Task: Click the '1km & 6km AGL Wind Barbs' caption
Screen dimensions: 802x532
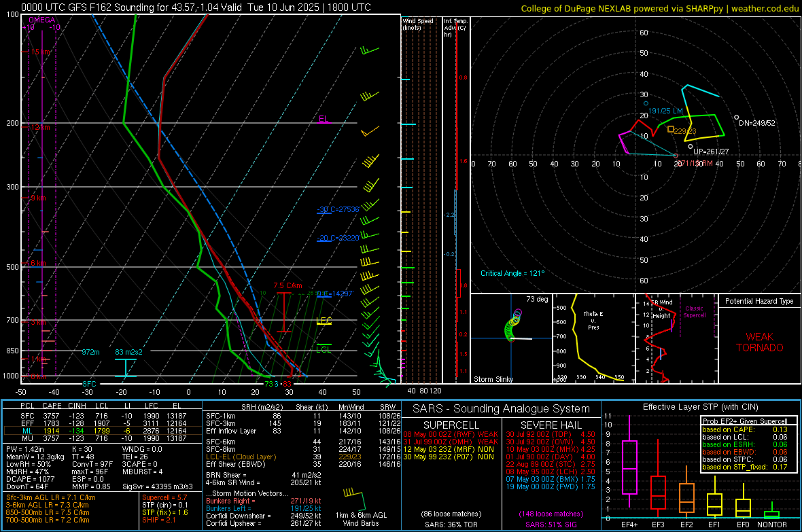Action: click(x=361, y=519)
